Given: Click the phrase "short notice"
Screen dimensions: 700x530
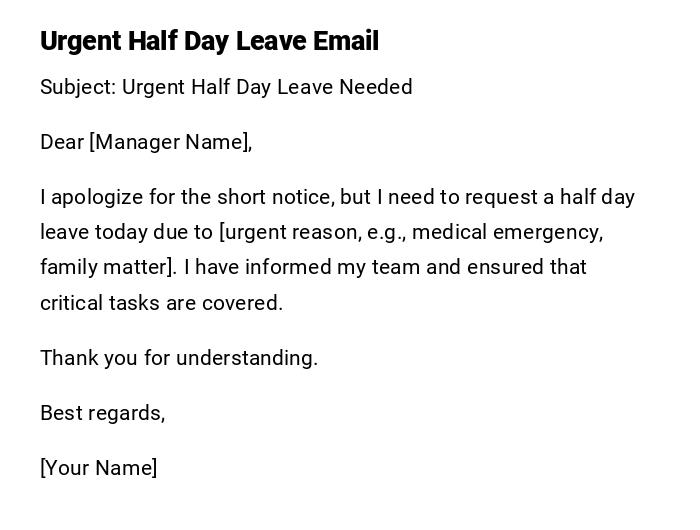Looking at the screenshot, I should click(272, 197).
